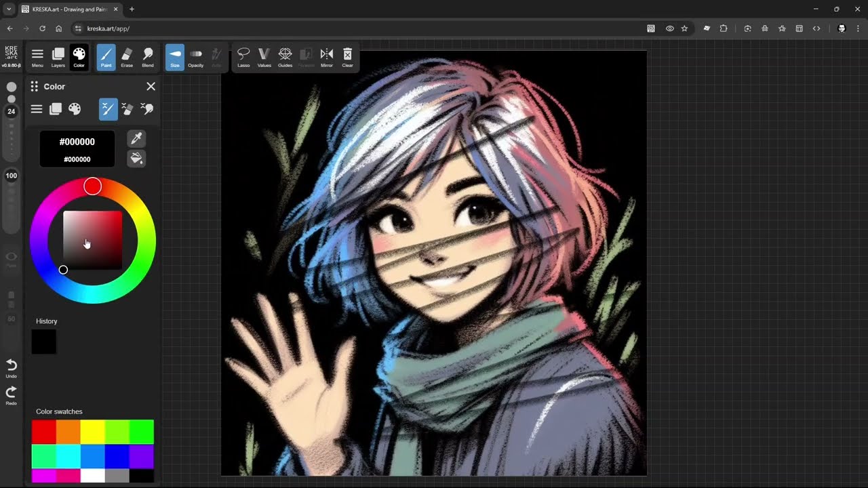Click Redo button
Viewport: 868px width, 488px height.
click(x=12, y=395)
